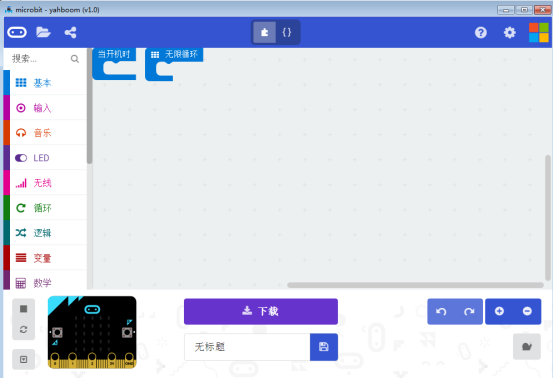554x379 pixels.
Task: Open the 循环 loops category
Action: click(x=45, y=208)
